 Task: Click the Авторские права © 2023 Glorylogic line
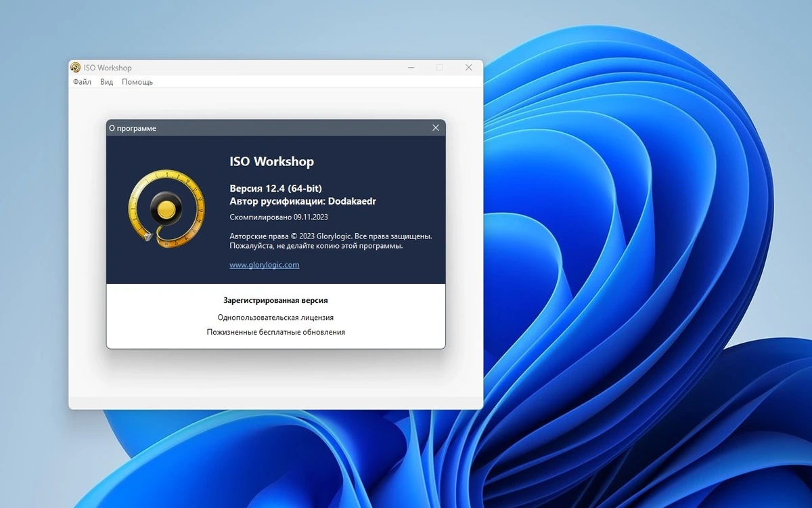[x=331, y=236]
